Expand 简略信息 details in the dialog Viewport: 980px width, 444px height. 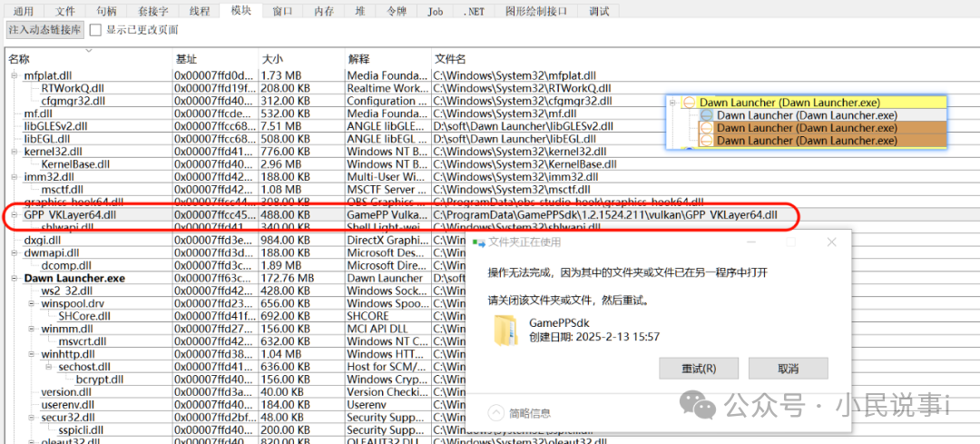click(x=496, y=412)
